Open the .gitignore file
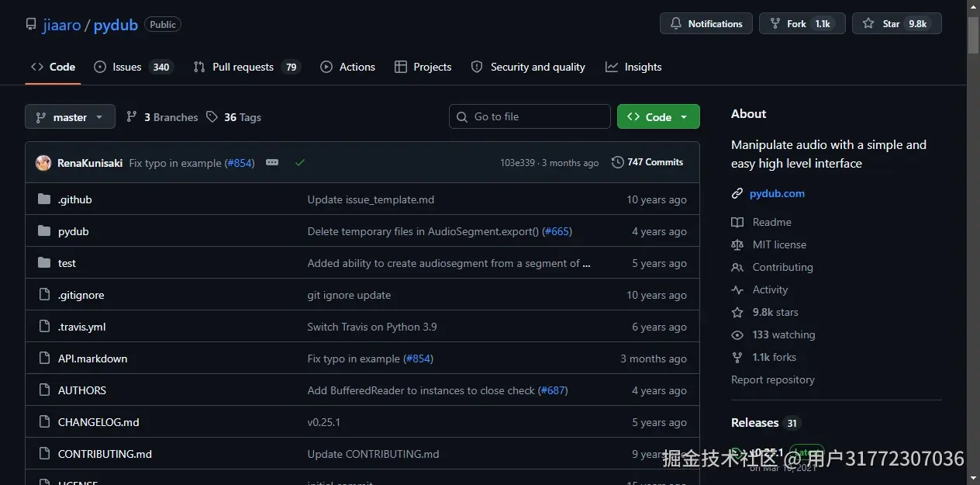 (x=81, y=295)
